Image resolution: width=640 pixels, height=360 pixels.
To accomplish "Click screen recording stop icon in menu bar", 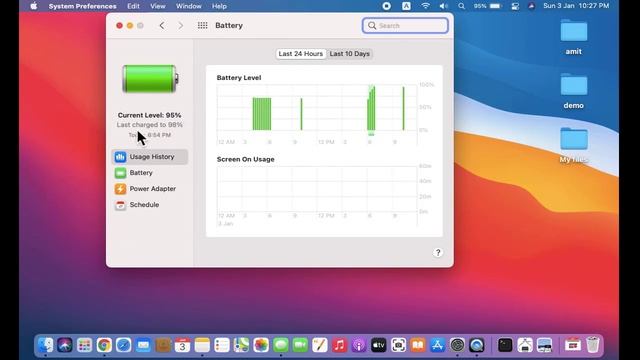I will coord(387,6).
